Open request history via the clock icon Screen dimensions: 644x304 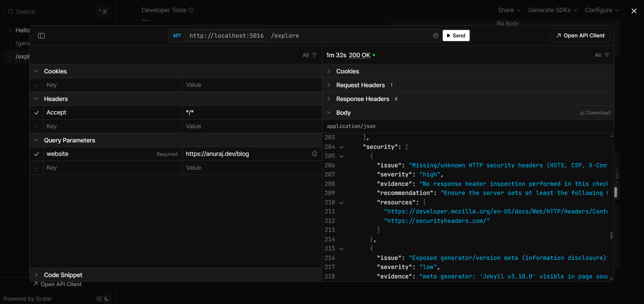(x=436, y=35)
